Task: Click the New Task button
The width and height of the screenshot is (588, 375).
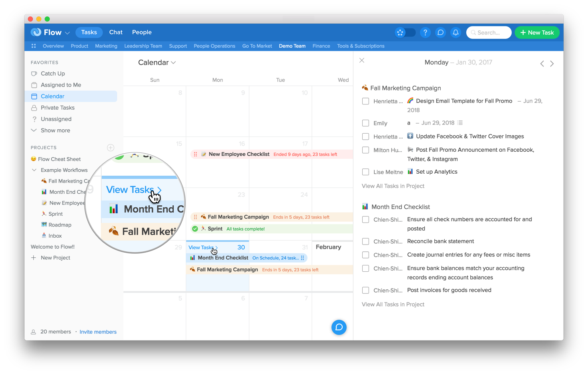Action: click(x=537, y=32)
